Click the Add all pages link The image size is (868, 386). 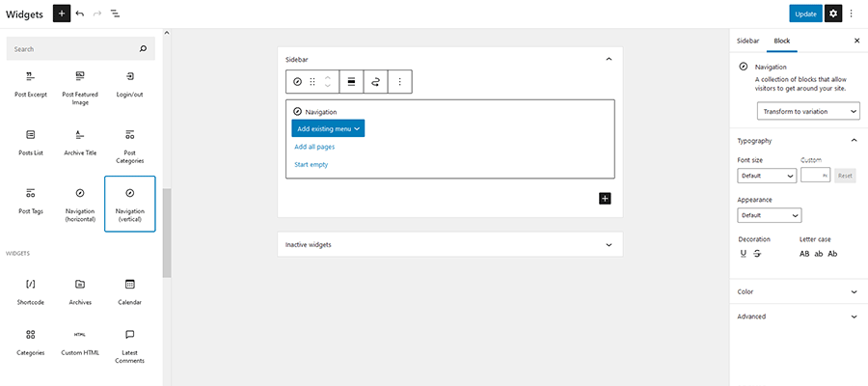tap(314, 147)
